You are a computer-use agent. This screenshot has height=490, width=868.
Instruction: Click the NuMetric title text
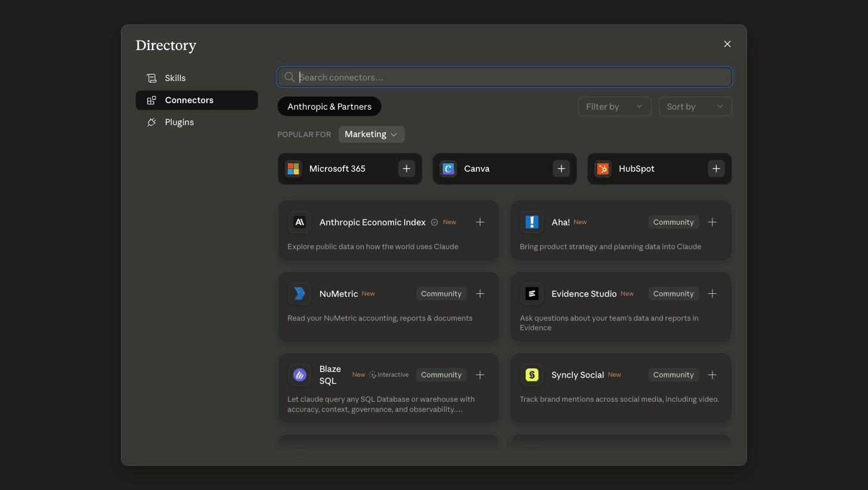[x=339, y=294]
